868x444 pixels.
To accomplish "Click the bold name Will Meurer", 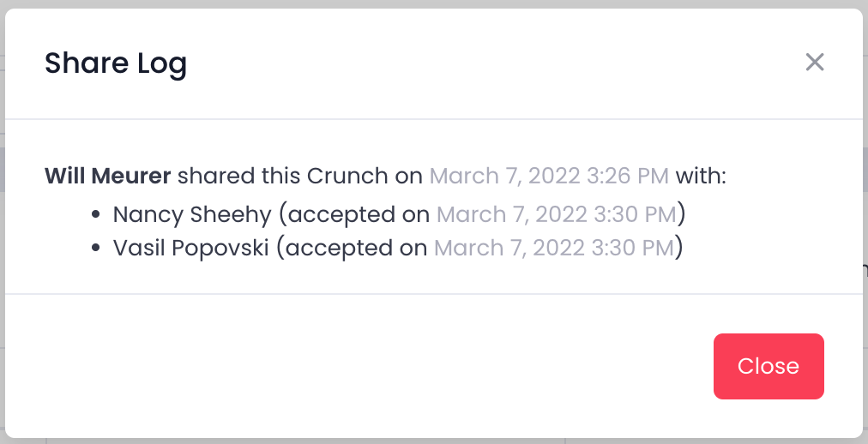I will [x=108, y=177].
